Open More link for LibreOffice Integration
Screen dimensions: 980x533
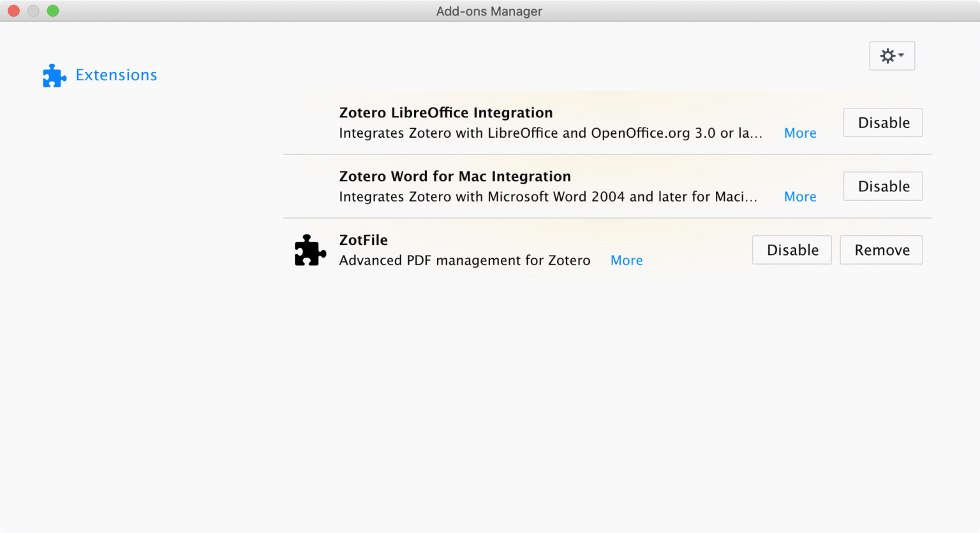click(x=800, y=133)
